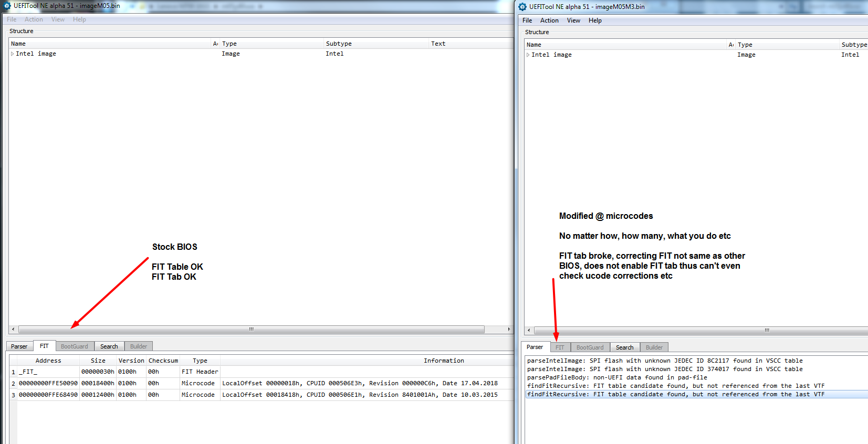Select parser message about JEDEC ID 8C2117

coord(665,361)
